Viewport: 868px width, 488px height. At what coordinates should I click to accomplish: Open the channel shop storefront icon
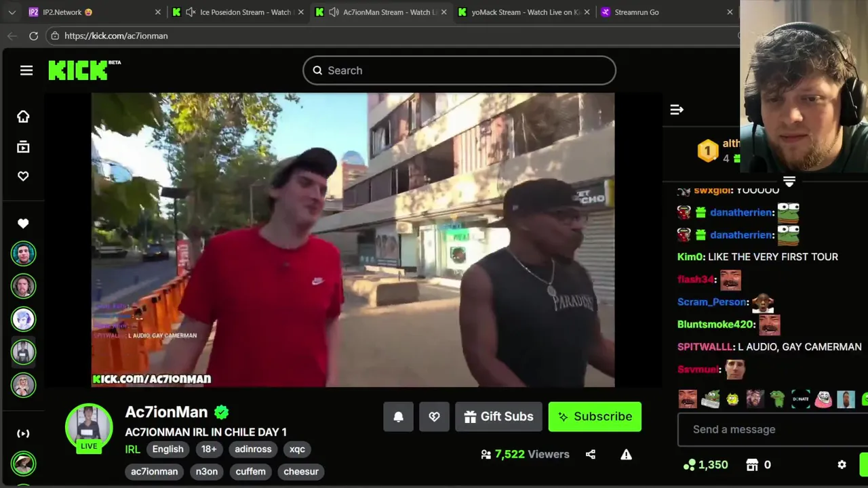752,465
